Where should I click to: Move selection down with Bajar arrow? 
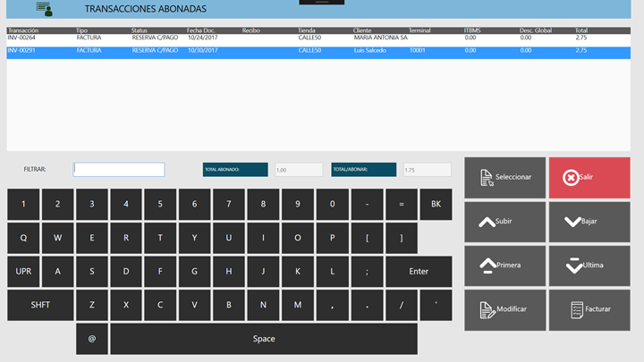click(589, 221)
